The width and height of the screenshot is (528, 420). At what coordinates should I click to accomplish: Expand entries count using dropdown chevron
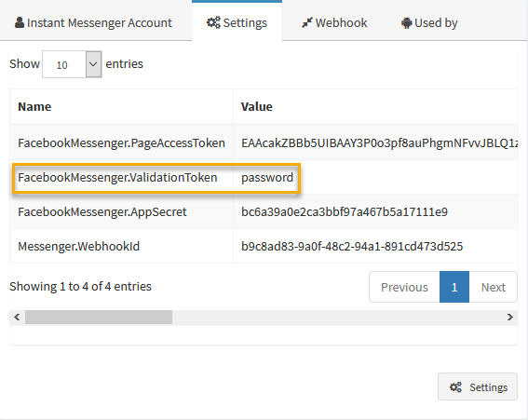pyautogui.click(x=94, y=64)
